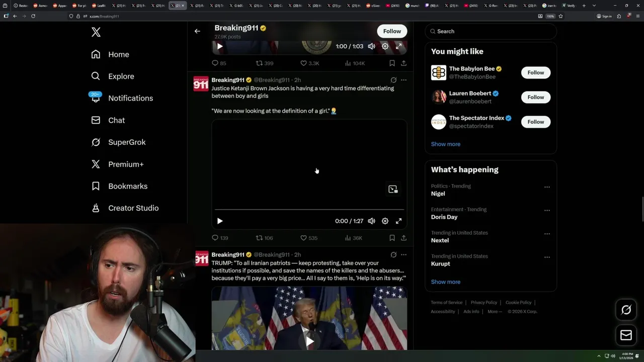Follow Lauren Boebert
The image size is (644, 362).
pyautogui.click(x=536, y=97)
